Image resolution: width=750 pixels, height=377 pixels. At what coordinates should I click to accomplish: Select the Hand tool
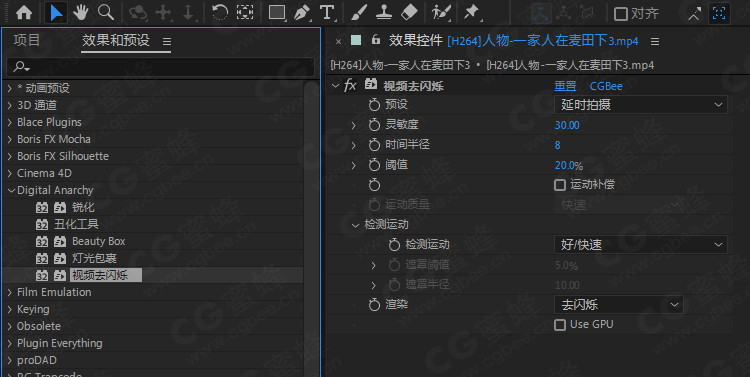pyautogui.click(x=80, y=12)
